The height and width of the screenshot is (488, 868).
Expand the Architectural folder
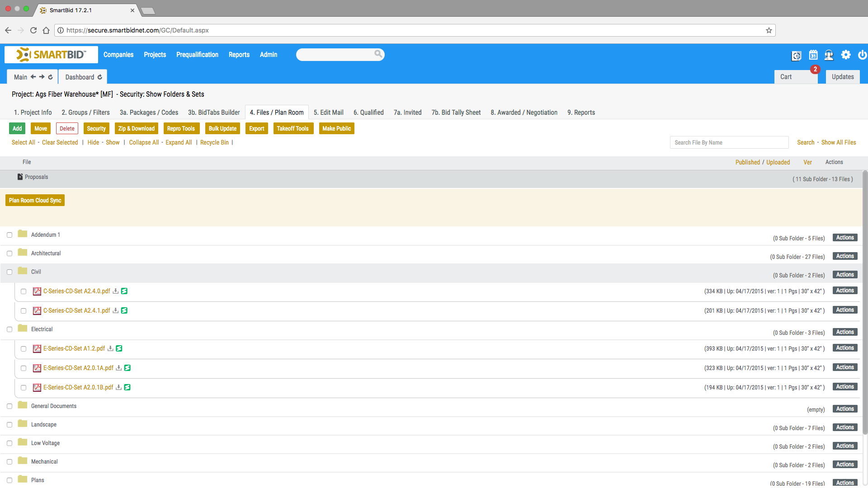[x=46, y=253]
